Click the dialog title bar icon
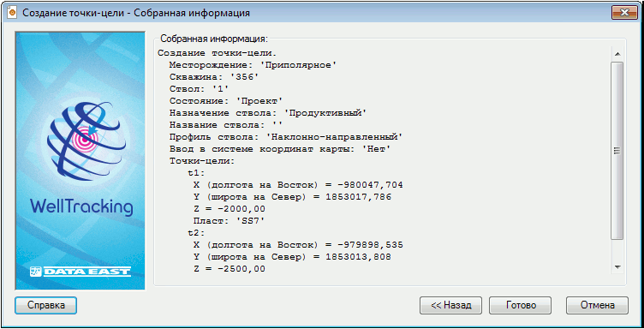 [x=12, y=13]
